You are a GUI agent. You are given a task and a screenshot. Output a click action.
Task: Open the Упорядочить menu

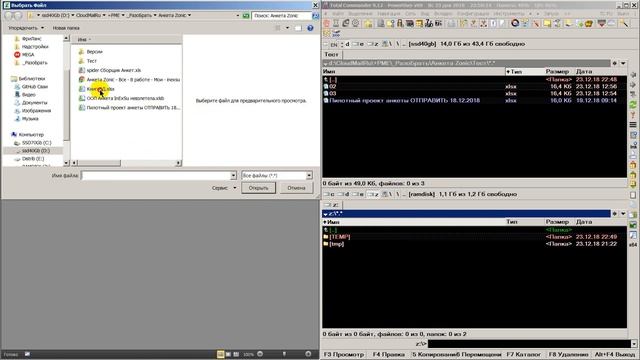(26, 28)
